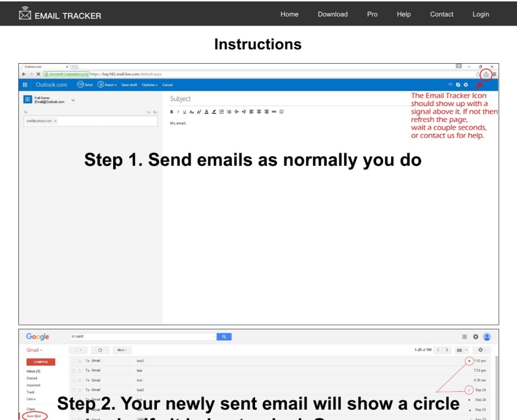Open the Gmail settings gear dropdown
Screen dimensions: 517x420
point(482,350)
